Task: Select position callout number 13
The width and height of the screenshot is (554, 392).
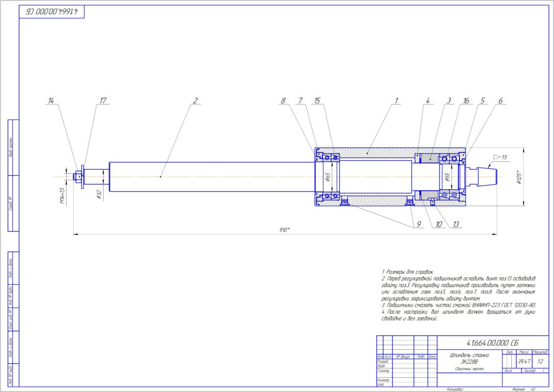Action: pyautogui.click(x=456, y=224)
